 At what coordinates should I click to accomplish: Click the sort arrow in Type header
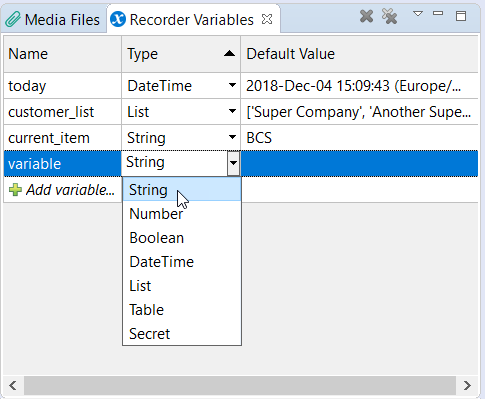click(x=229, y=53)
